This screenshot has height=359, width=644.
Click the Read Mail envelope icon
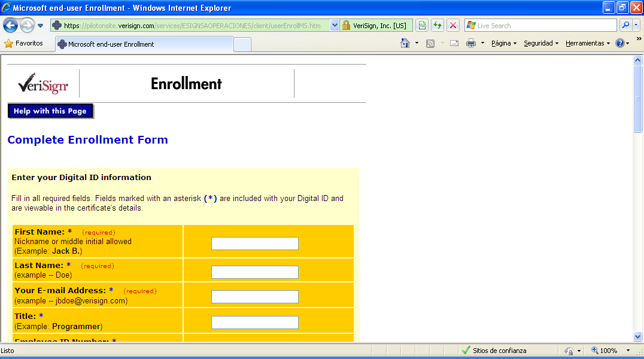pos(454,43)
